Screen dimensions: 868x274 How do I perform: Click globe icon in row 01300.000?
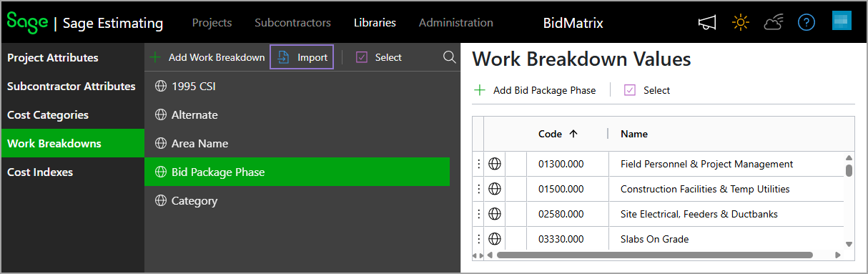494,164
